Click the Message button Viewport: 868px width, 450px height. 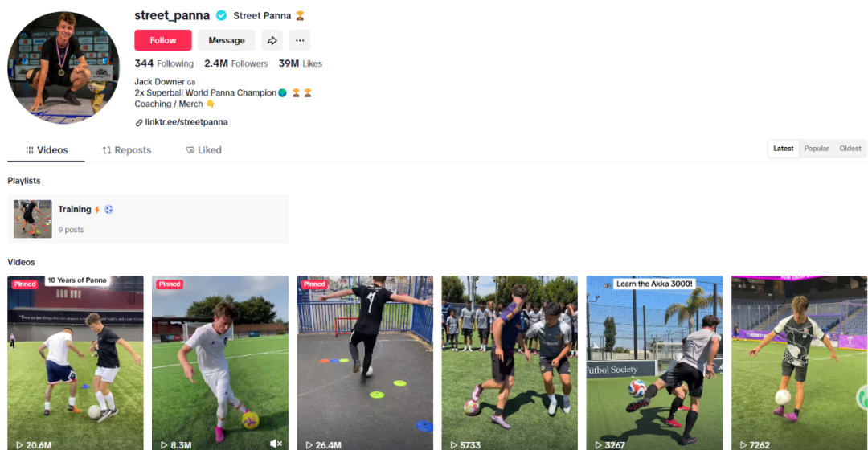click(x=227, y=40)
